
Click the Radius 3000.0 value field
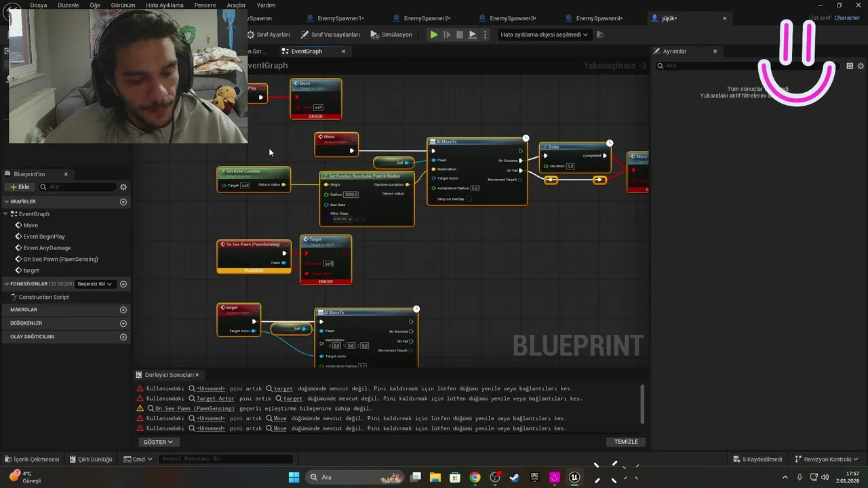(x=351, y=195)
